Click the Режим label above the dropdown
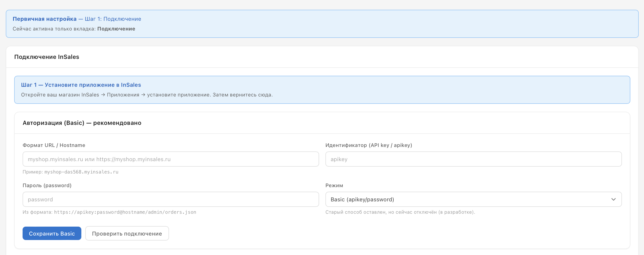 coord(334,185)
